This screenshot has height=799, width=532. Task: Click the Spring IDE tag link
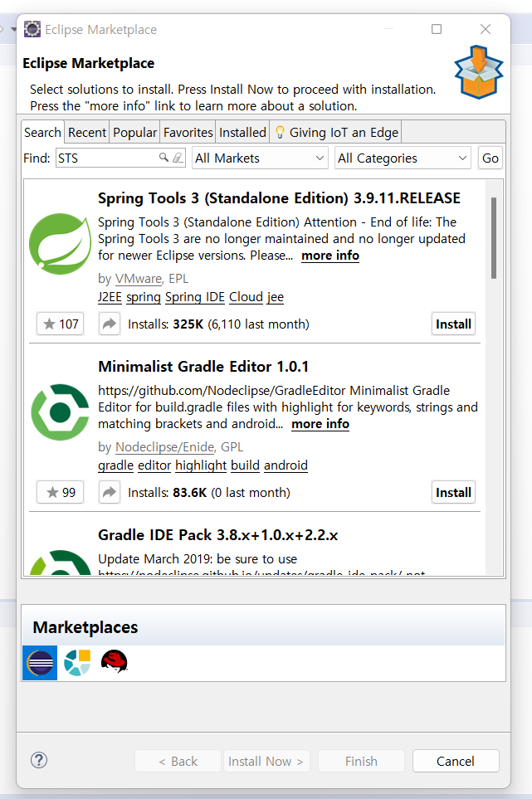(195, 297)
